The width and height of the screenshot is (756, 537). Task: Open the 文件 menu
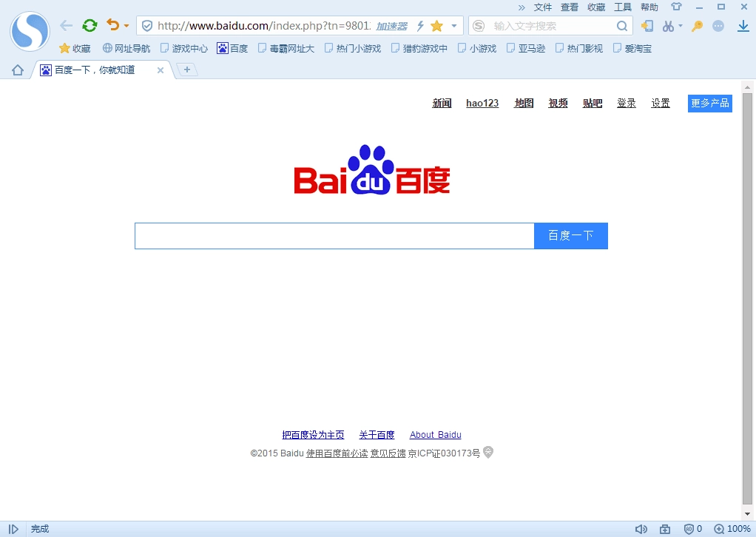(x=543, y=7)
